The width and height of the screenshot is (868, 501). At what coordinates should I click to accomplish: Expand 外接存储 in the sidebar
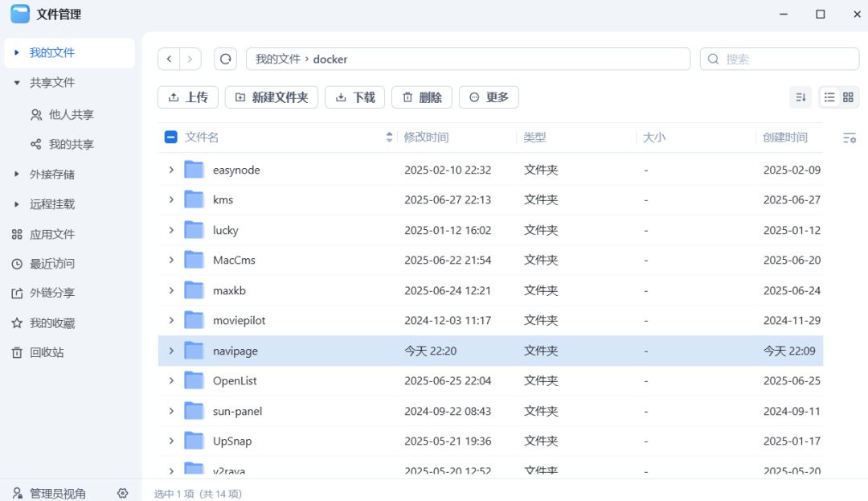(17, 175)
